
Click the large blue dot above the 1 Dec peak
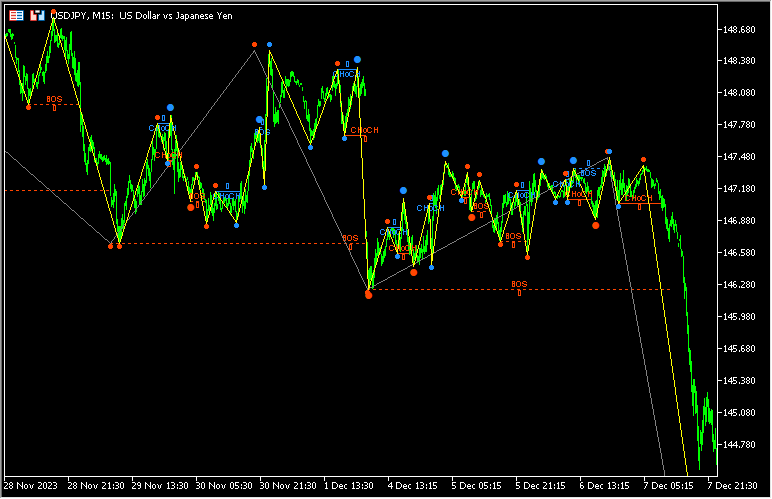(357, 60)
